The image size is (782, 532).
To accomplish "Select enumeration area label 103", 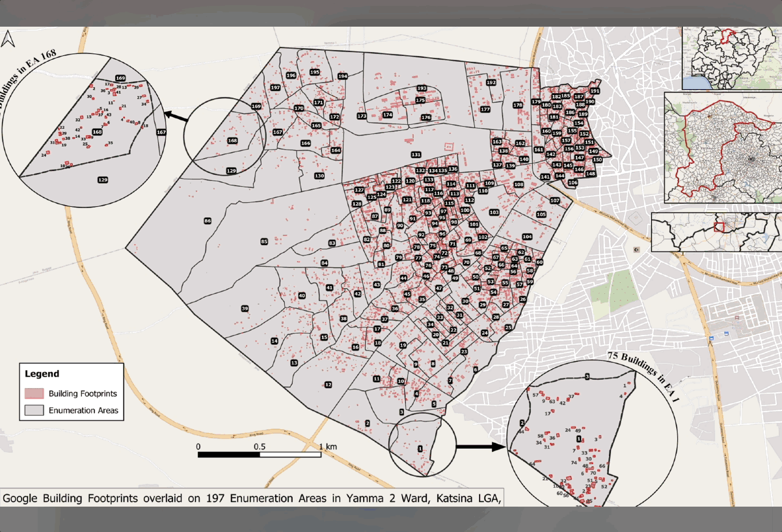I will click(x=494, y=213).
